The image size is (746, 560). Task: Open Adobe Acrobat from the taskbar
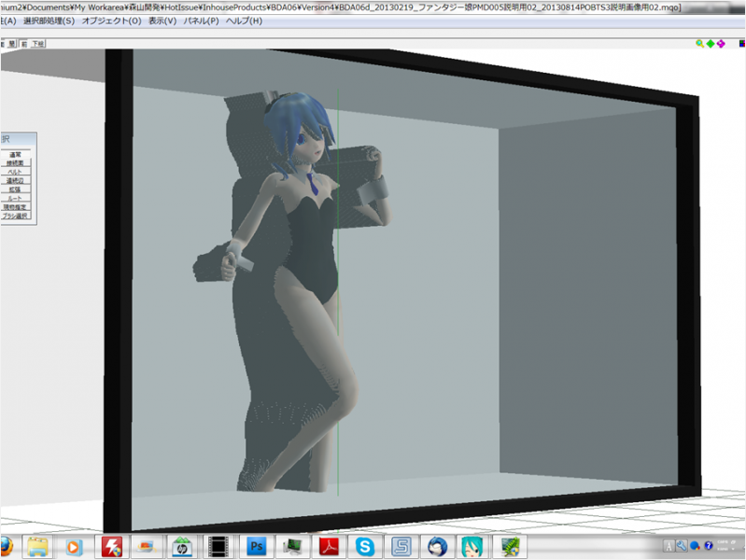pyautogui.click(x=329, y=547)
